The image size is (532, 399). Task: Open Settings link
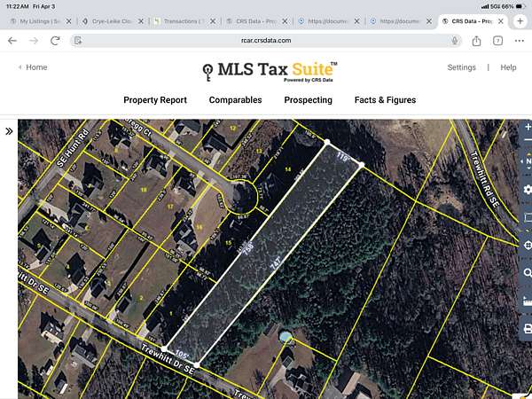pos(461,67)
